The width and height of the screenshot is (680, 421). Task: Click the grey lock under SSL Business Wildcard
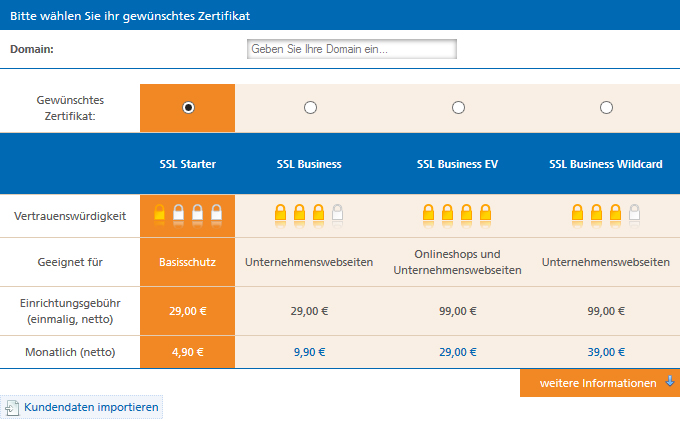pos(634,212)
